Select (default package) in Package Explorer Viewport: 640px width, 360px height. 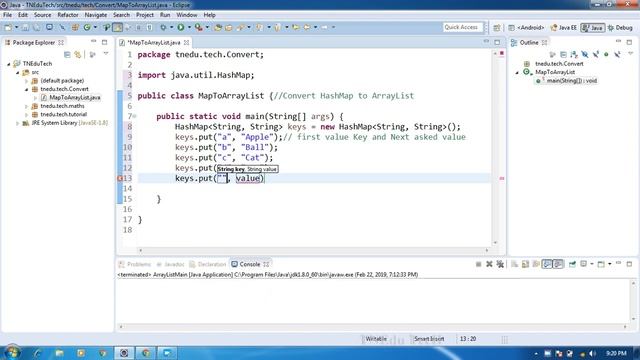pyautogui.click(x=62, y=81)
